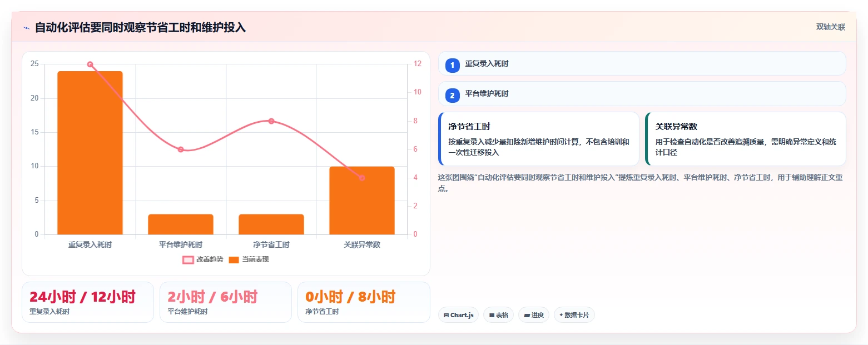Screen dimensions: 868x345
Task: Click the trend line point at 6
Action: click(x=181, y=149)
